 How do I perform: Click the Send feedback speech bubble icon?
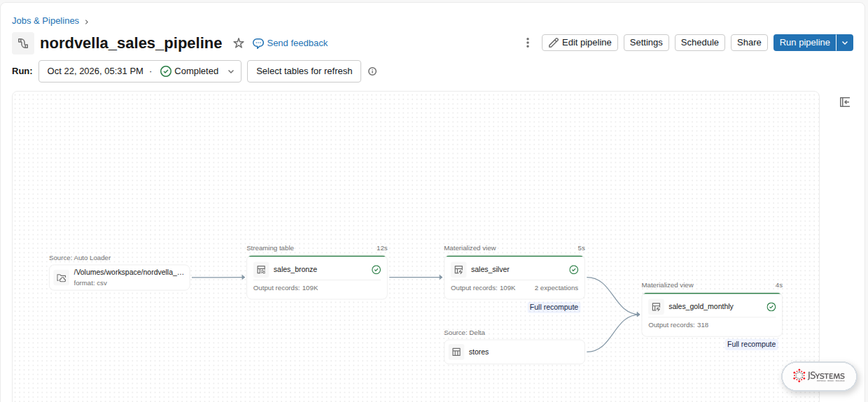click(258, 43)
